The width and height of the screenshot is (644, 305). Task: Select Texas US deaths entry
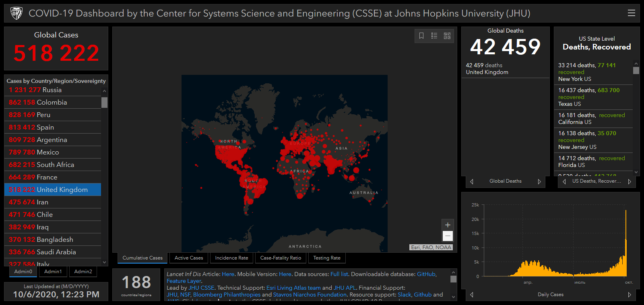(x=594, y=97)
